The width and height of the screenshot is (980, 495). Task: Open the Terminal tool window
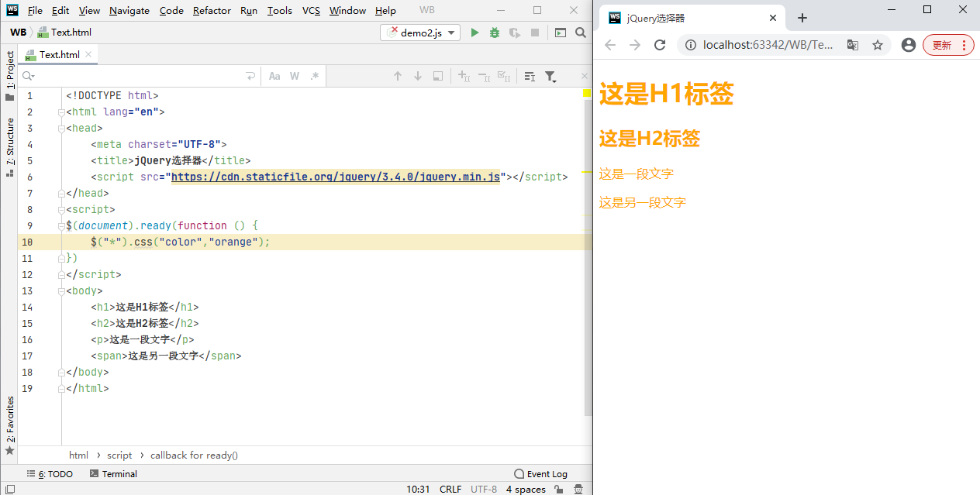click(x=113, y=473)
